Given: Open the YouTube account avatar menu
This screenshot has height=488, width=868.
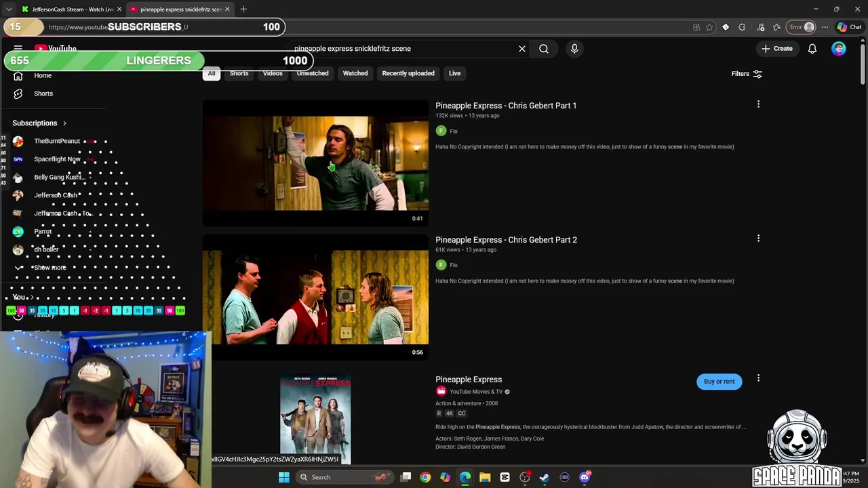Looking at the screenshot, I should coord(839,49).
